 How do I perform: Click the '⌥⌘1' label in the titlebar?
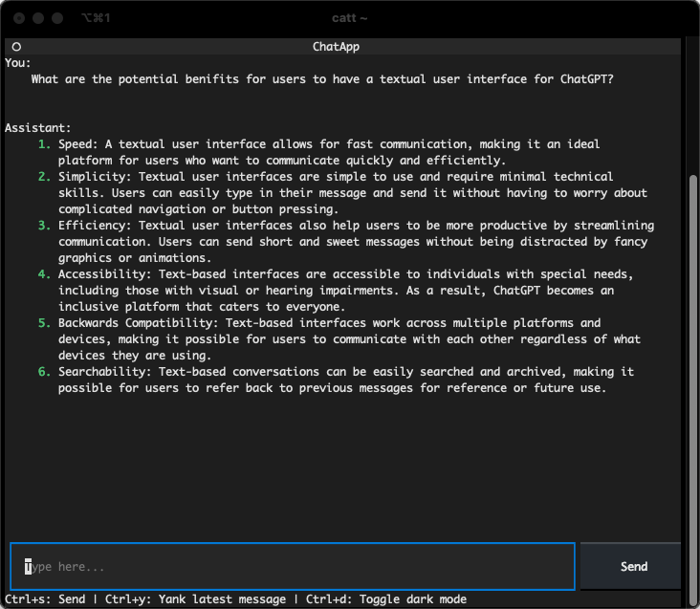pyautogui.click(x=96, y=18)
